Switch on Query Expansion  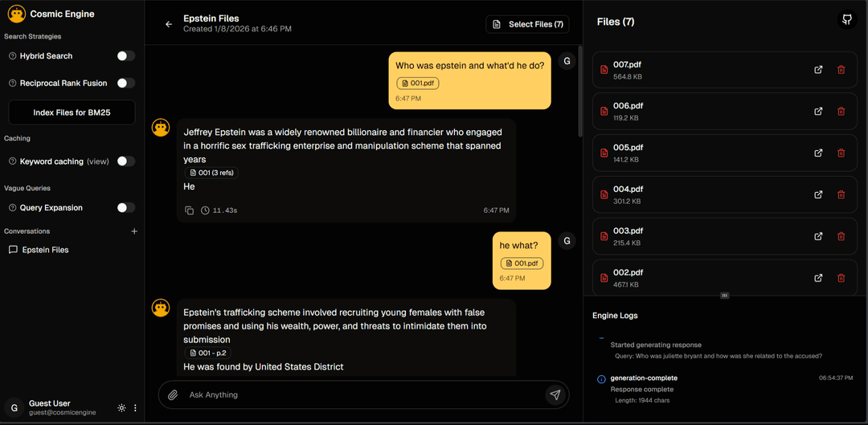[125, 208]
